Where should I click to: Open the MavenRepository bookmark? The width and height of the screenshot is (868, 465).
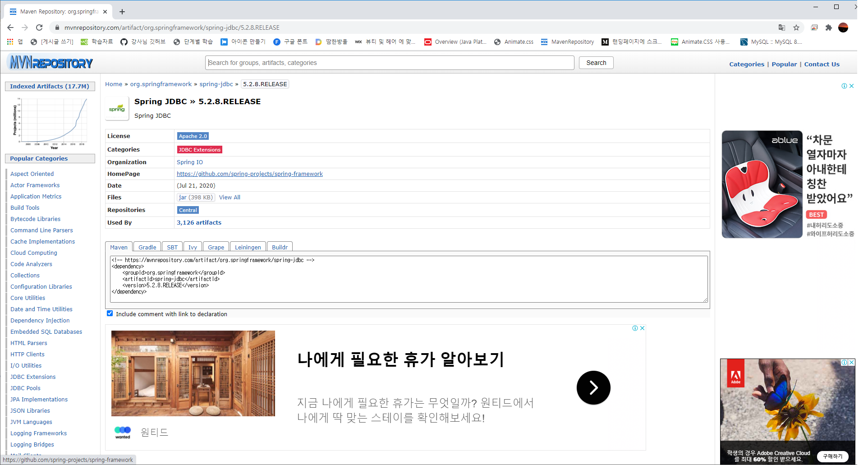(568, 41)
